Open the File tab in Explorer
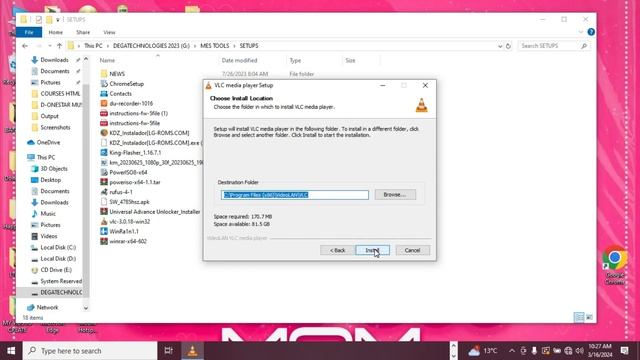The image size is (640, 360). (29, 32)
